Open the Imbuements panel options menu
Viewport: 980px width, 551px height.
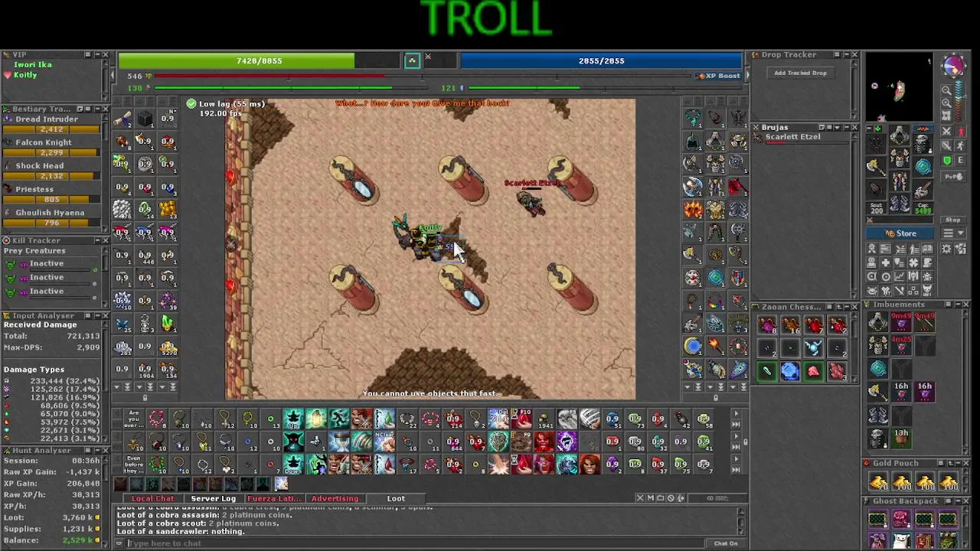948,304
